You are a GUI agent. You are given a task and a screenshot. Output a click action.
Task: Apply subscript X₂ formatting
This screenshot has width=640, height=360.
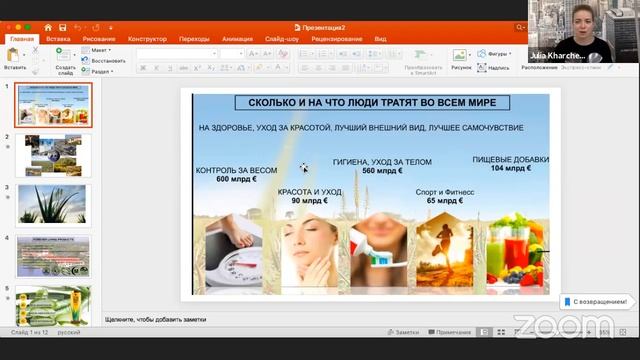pos(211,68)
